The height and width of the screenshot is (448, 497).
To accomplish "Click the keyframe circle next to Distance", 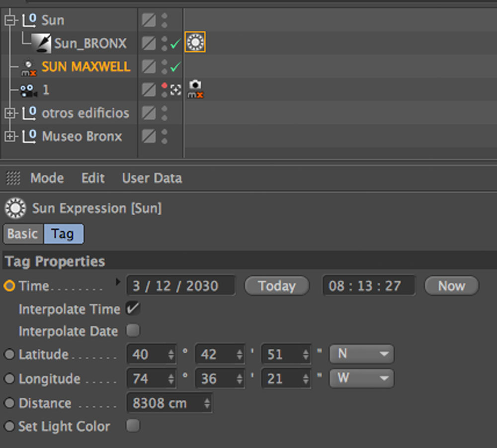I will [9, 403].
